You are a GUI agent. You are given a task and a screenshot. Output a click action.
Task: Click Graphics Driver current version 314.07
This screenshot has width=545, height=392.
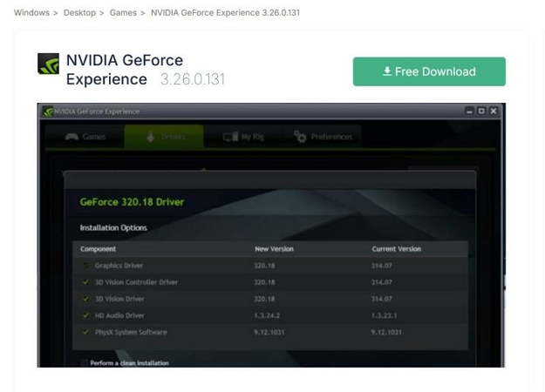coord(382,266)
